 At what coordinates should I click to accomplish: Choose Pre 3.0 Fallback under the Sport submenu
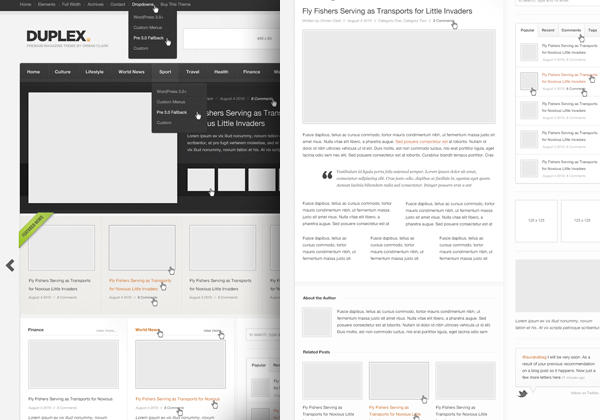[x=171, y=112]
